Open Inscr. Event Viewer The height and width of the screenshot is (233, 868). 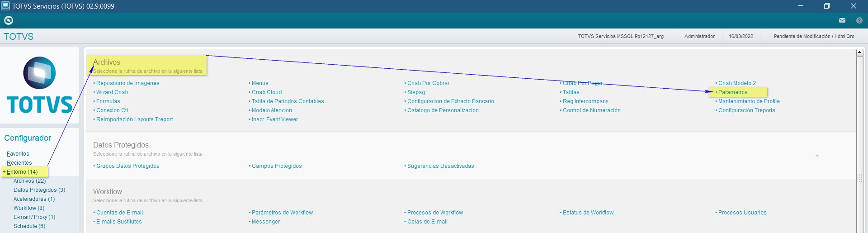(x=275, y=119)
